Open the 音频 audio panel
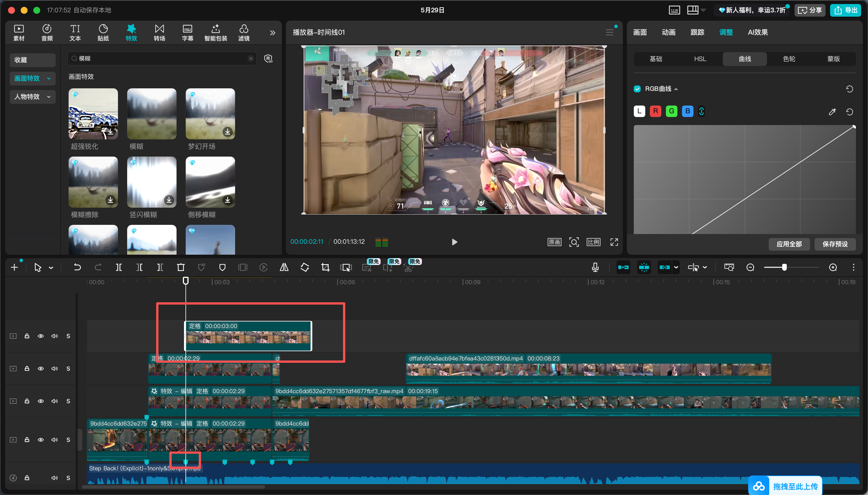Screen dimensions: 868x495 click(x=47, y=33)
